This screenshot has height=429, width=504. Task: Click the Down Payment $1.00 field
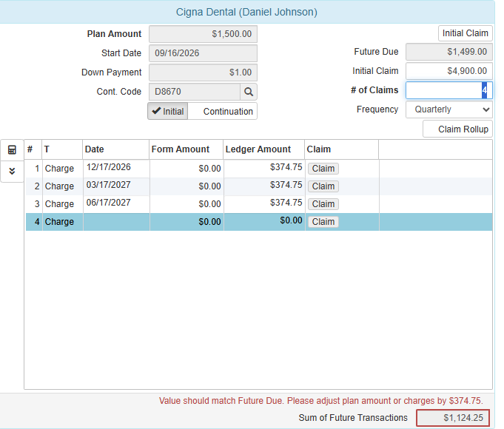[x=203, y=72]
